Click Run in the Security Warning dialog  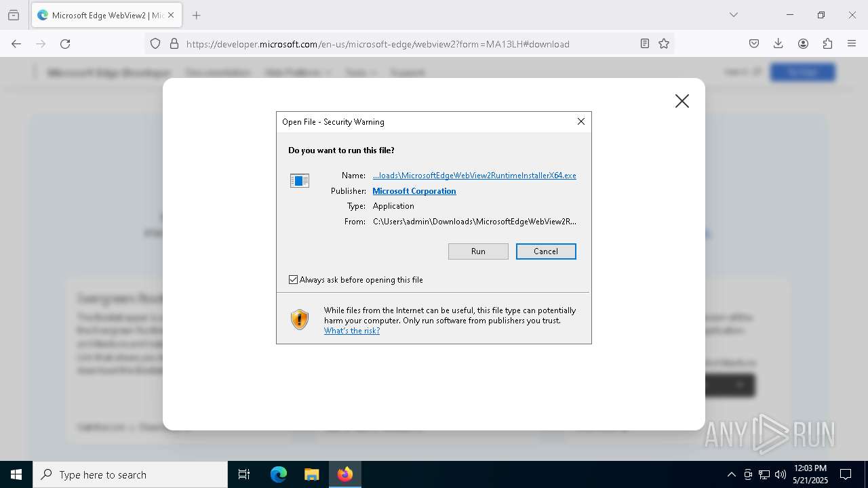(478, 251)
